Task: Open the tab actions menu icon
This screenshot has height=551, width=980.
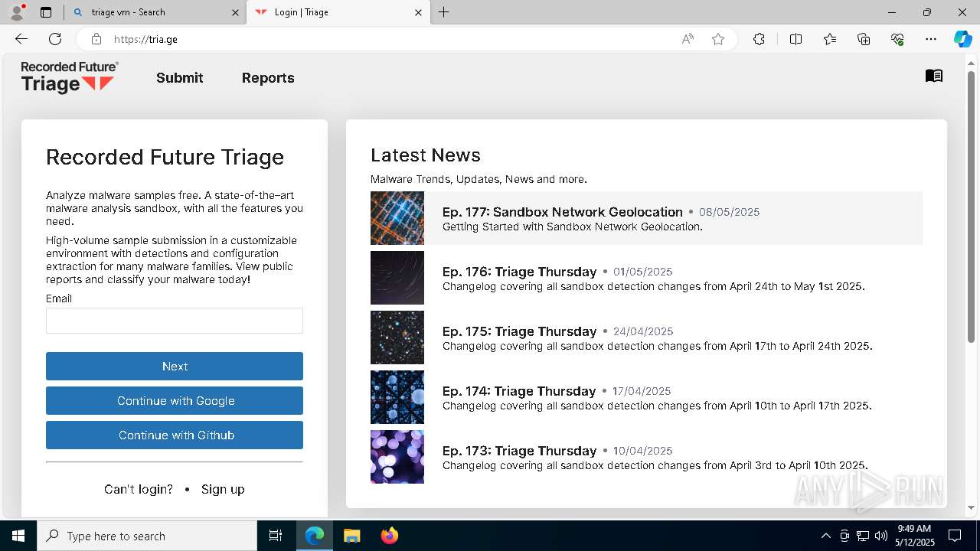Action: (46, 12)
